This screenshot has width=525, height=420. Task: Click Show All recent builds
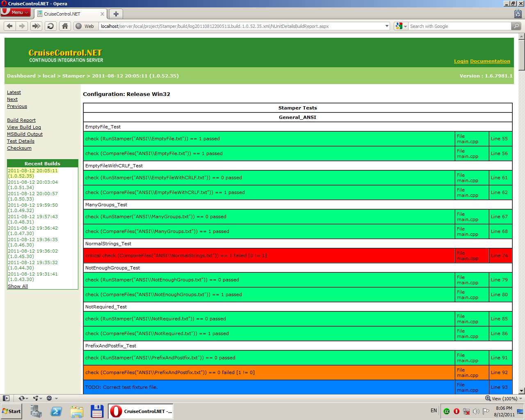(18, 286)
